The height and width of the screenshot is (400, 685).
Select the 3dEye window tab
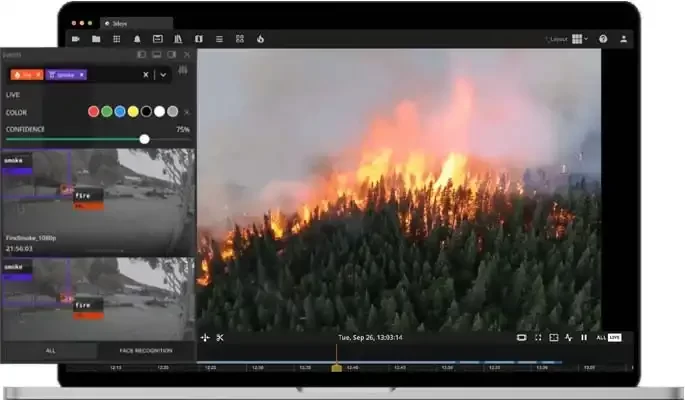click(137, 24)
